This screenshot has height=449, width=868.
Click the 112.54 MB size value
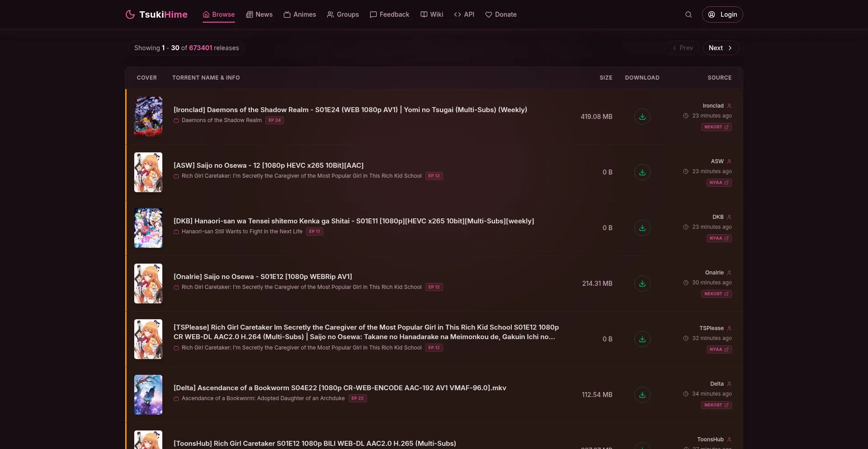pos(597,395)
